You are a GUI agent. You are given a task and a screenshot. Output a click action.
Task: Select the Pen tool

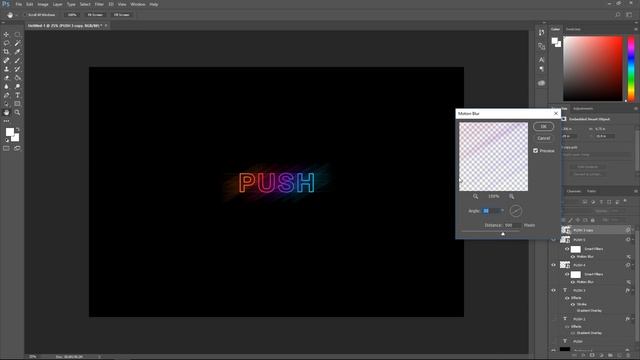pos(6,95)
